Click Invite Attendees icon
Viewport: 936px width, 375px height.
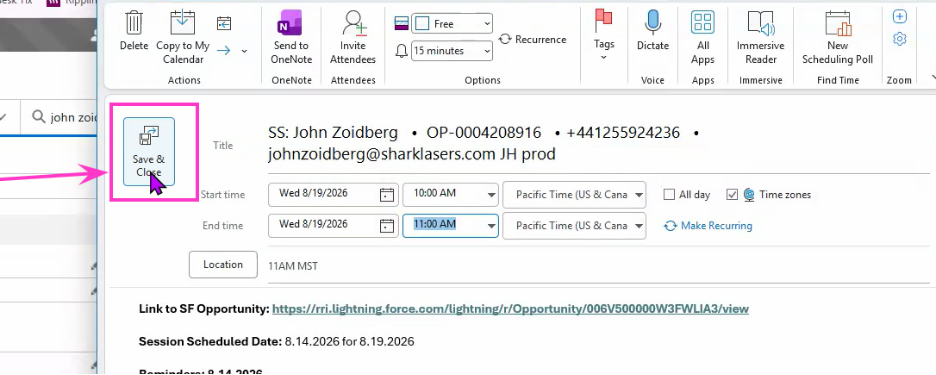point(354,23)
